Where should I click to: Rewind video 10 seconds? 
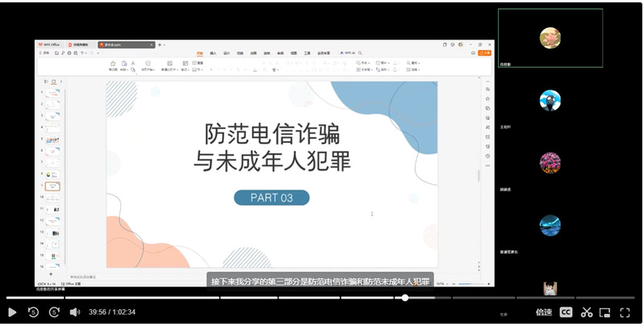(33, 312)
